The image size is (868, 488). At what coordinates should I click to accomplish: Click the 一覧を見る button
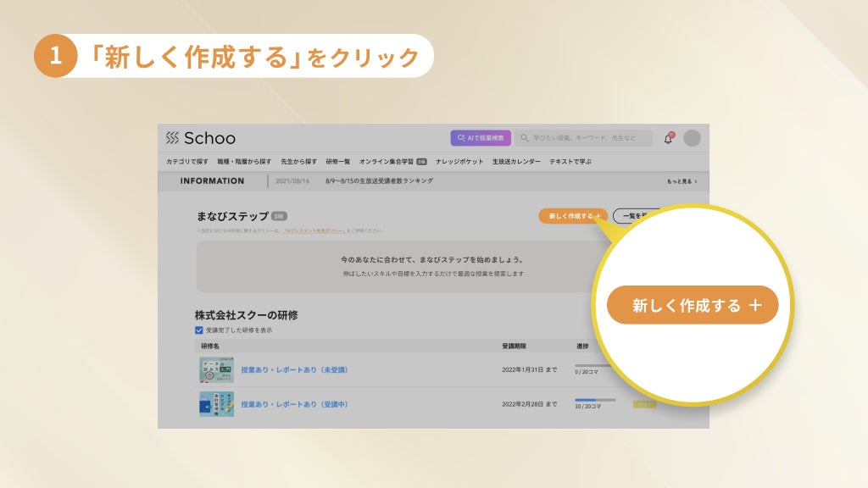click(x=637, y=216)
